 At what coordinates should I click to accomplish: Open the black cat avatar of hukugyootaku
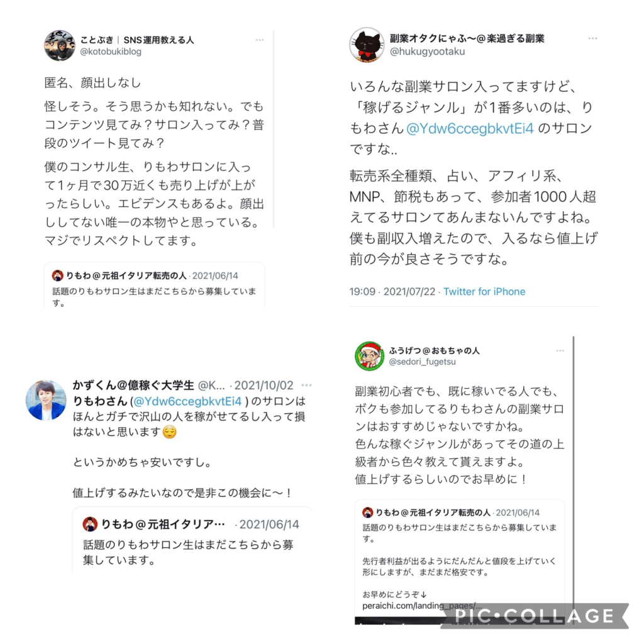(367, 45)
